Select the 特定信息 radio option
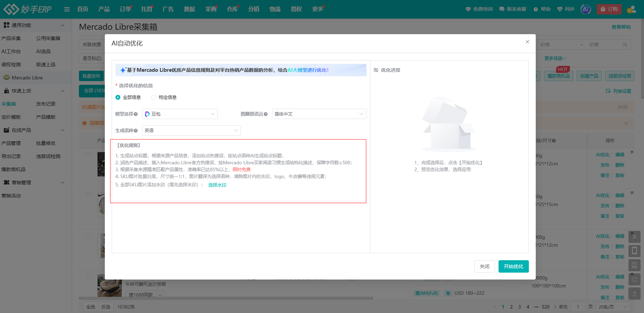The width and height of the screenshot is (644, 313). click(154, 98)
